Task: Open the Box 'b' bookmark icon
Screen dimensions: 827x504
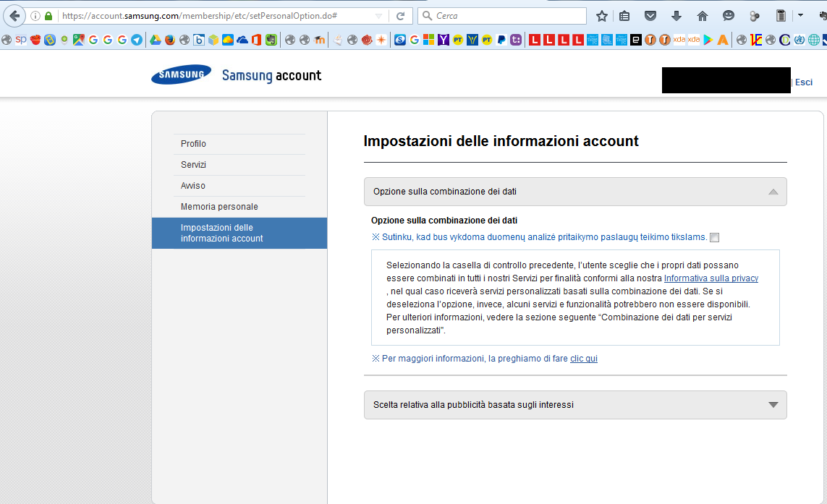Action: point(199,40)
